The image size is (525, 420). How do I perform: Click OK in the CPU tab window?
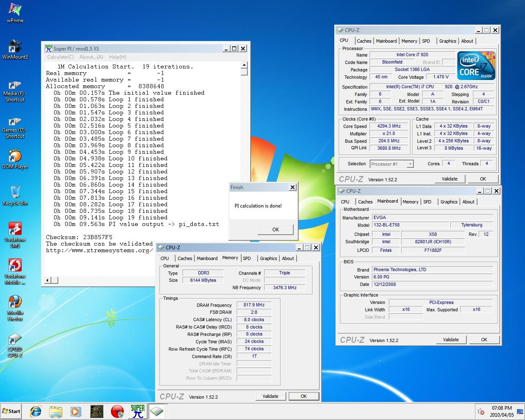[483, 179]
